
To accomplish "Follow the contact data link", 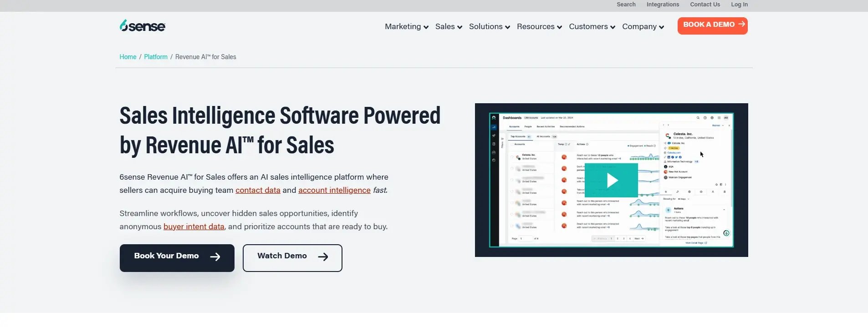I will [x=258, y=190].
